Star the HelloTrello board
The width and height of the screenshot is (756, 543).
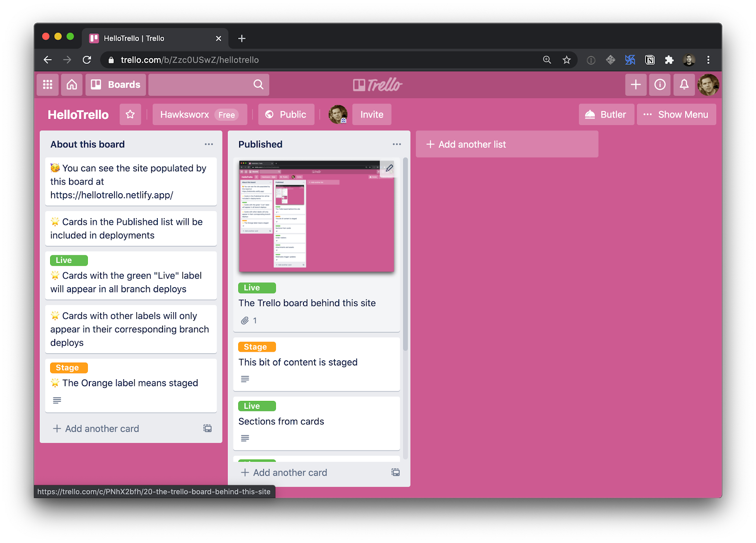point(130,114)
